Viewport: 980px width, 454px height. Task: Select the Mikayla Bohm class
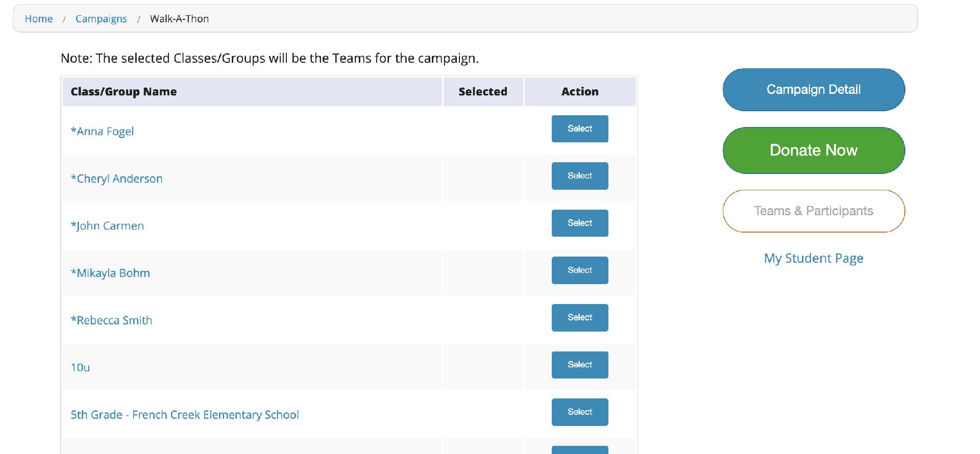(x=580, y=270)
